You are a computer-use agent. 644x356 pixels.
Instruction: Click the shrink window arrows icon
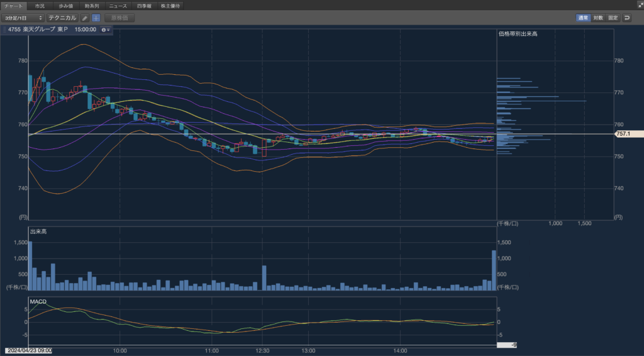[x=640, y=5]
